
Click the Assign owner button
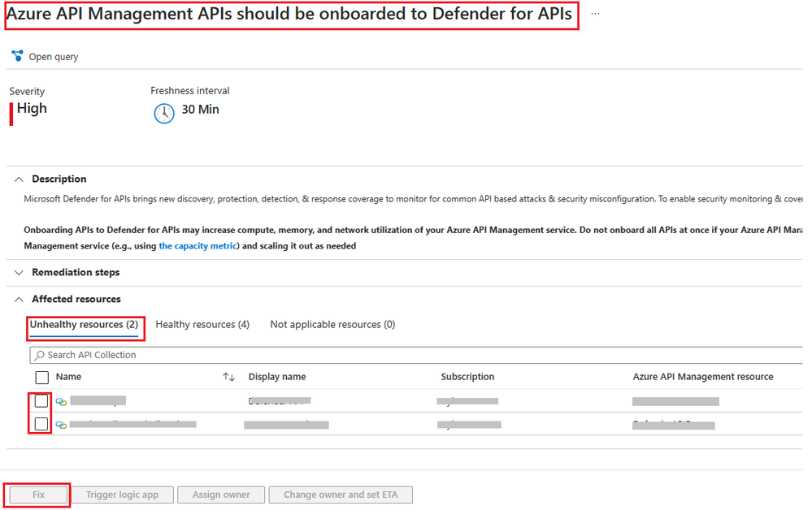(221, 495)
